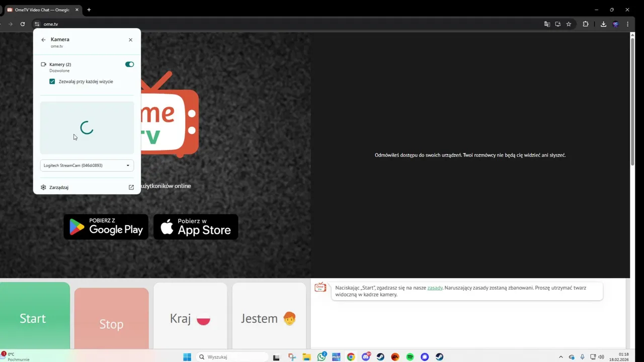Uncheck Zezwalaj przy każdej wizycie
Image resolution: width=644 pixels, height=362 pixels.
(52, 81)
